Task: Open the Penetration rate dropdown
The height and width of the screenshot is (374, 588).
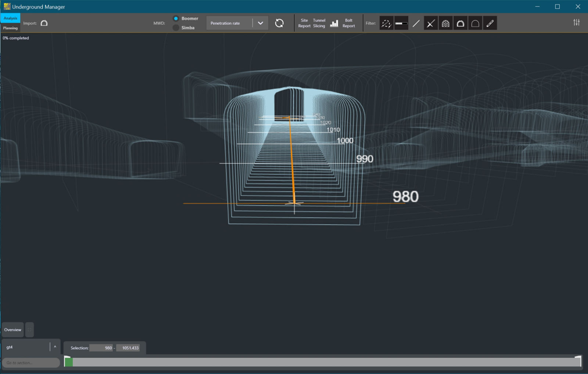Action: [x=260, y=23]
